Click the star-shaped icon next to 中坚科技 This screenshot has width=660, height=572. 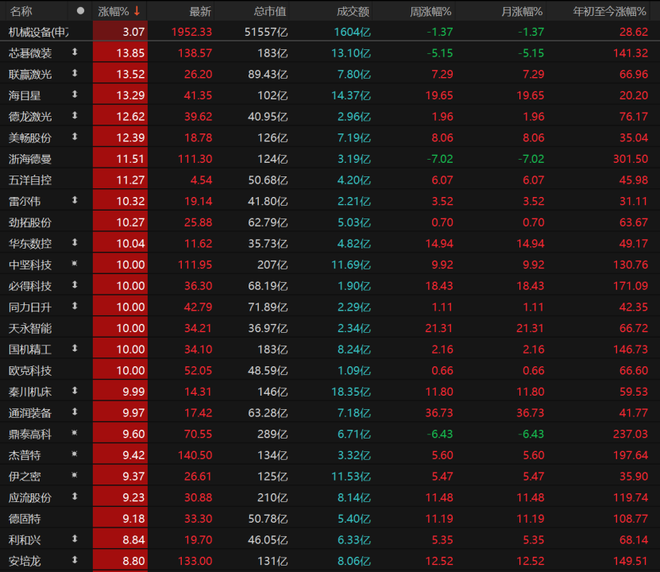[x=75, y=264]
